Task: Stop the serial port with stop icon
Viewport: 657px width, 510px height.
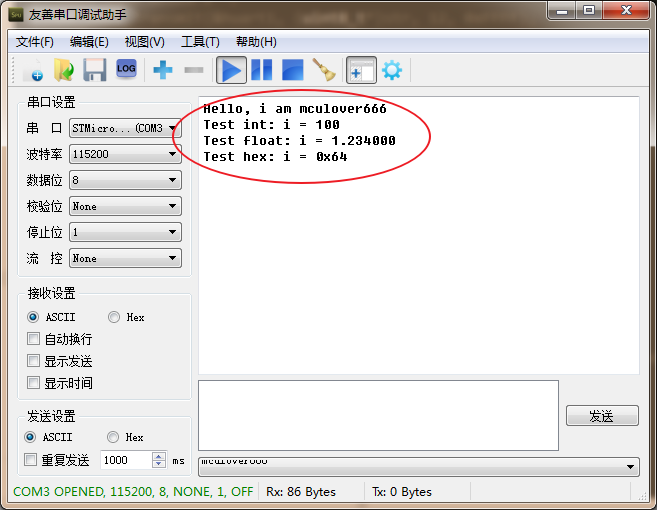Action: [292, 70]
